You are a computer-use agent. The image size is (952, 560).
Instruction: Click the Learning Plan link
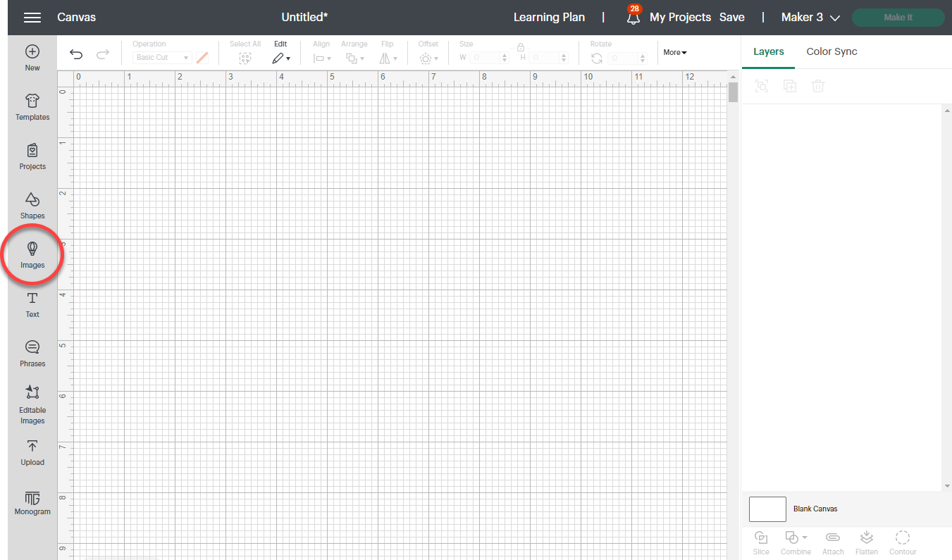point(549,18)
